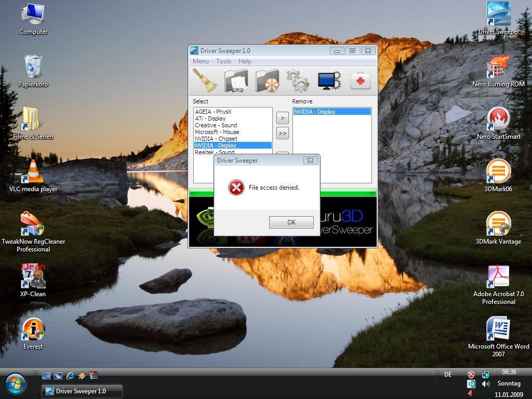Open the Filme & Serien folder shortcut

click(x=33, y=124)
